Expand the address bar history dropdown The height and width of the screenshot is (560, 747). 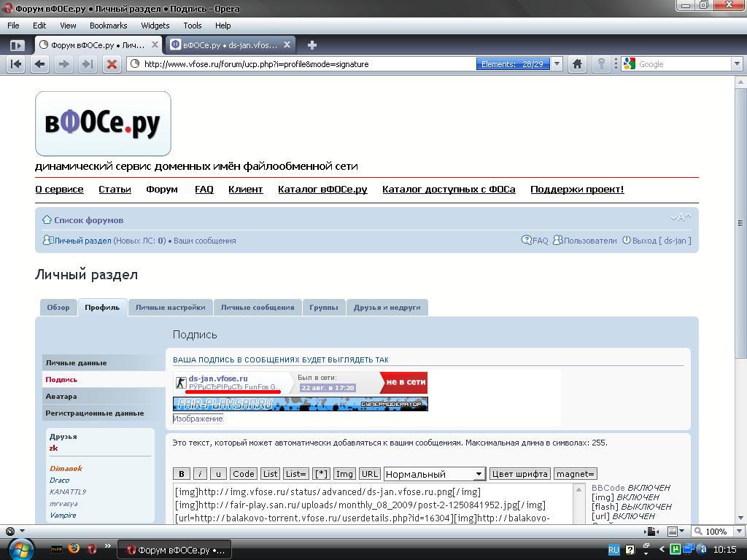[557, 64]
